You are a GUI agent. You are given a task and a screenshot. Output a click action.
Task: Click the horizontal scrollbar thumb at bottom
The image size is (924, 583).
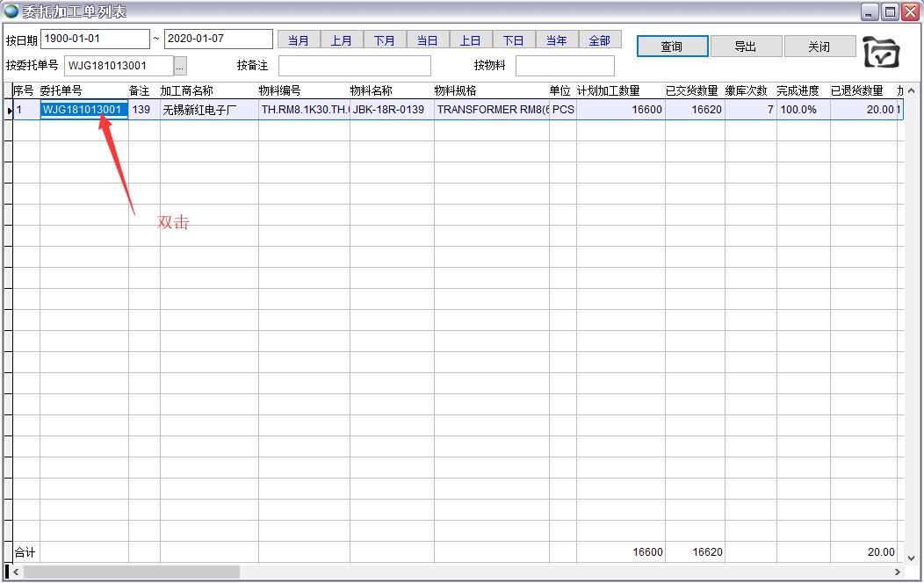[132, 572]
